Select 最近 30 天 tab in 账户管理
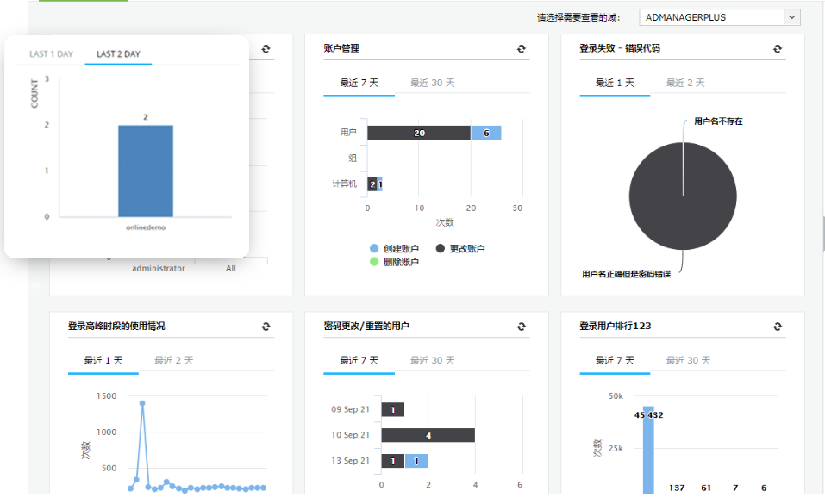825x504 pixels. coord(433,83)
